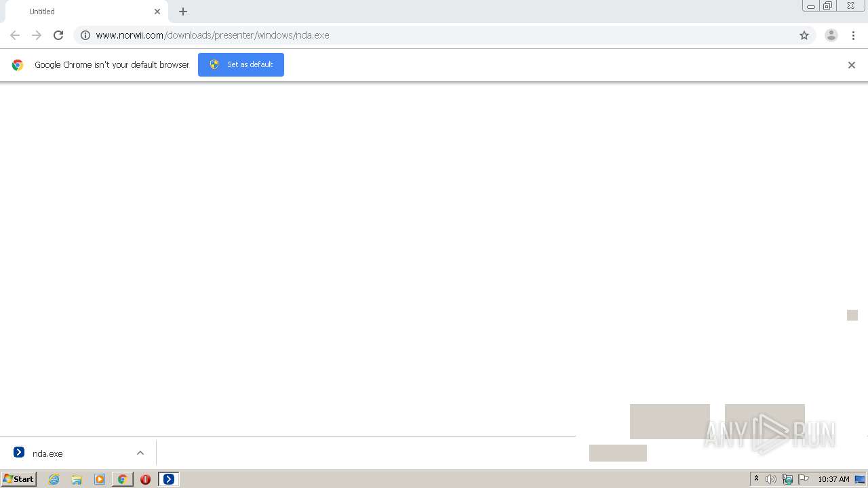Click the address bar URL field
The width and height of the screenshot is (868, 488).
point(444,35)
